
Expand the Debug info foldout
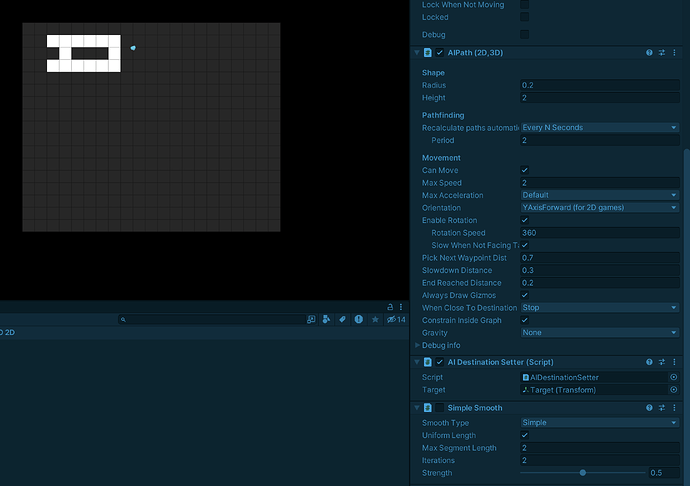coord(417,346)
